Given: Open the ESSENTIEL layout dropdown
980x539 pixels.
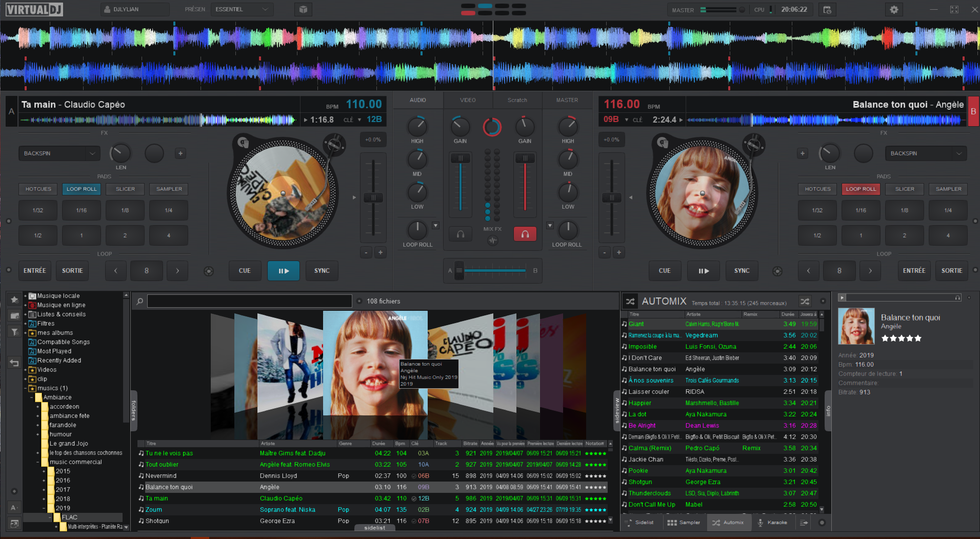Looking at the screenshot, I should click(x=242, y=9).
